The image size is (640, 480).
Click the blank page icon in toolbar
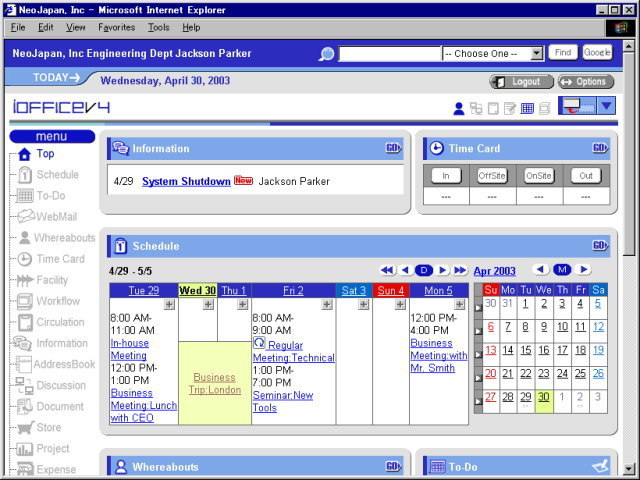[x=493, y=108]
